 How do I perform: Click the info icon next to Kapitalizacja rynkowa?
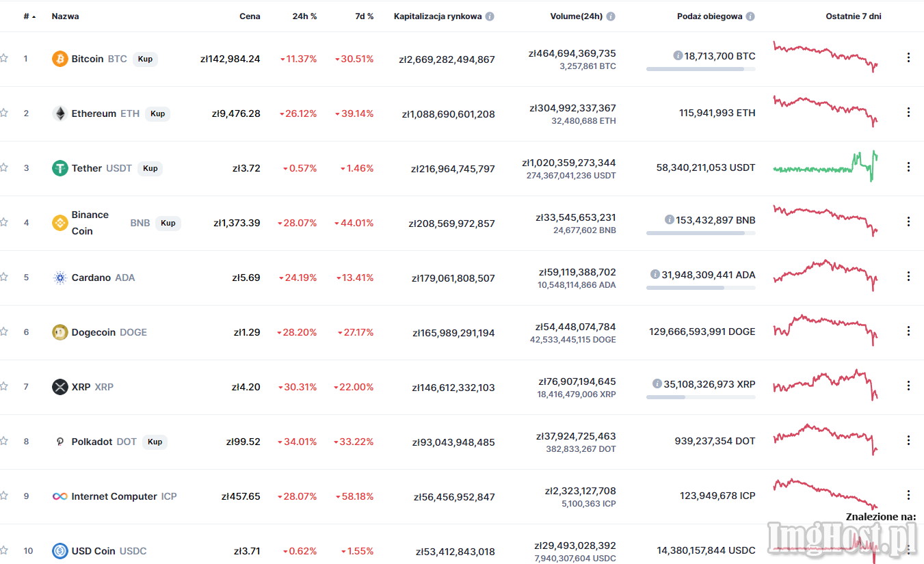(x=490, y=16)
